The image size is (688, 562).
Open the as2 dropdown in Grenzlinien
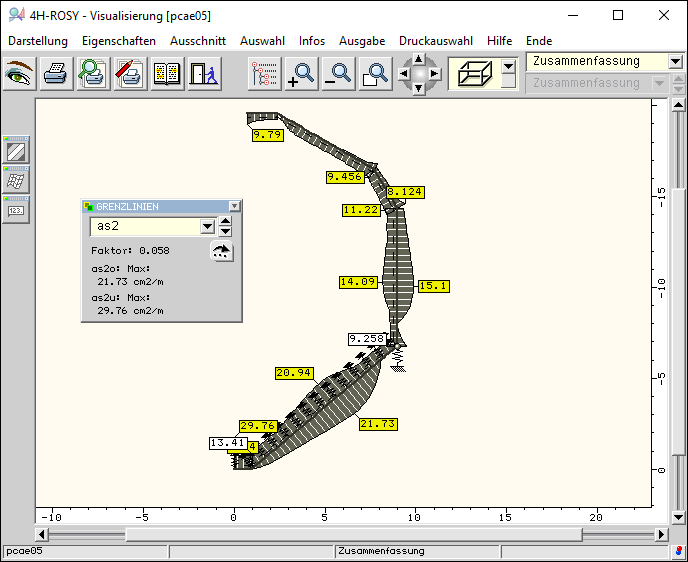click(x=208, y=227)
